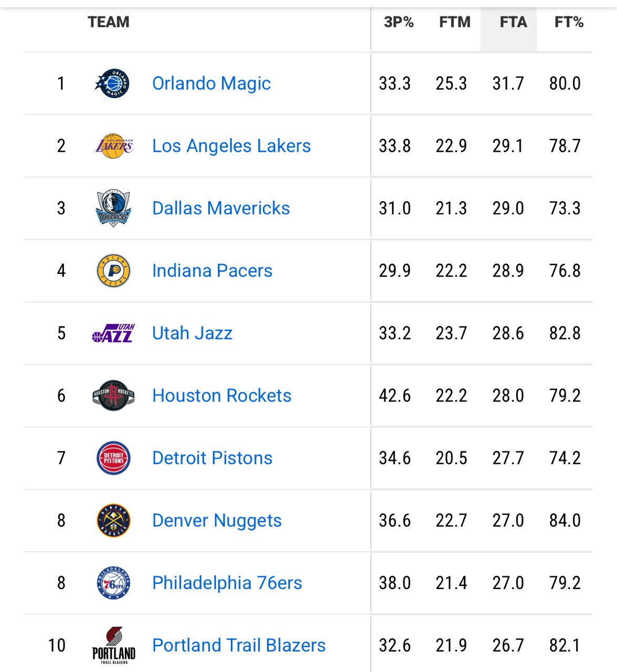The width and height of the screenshot is (617, 672).
Task: Click the Dallas Mavericks logo icon
Action: point(113,208)
